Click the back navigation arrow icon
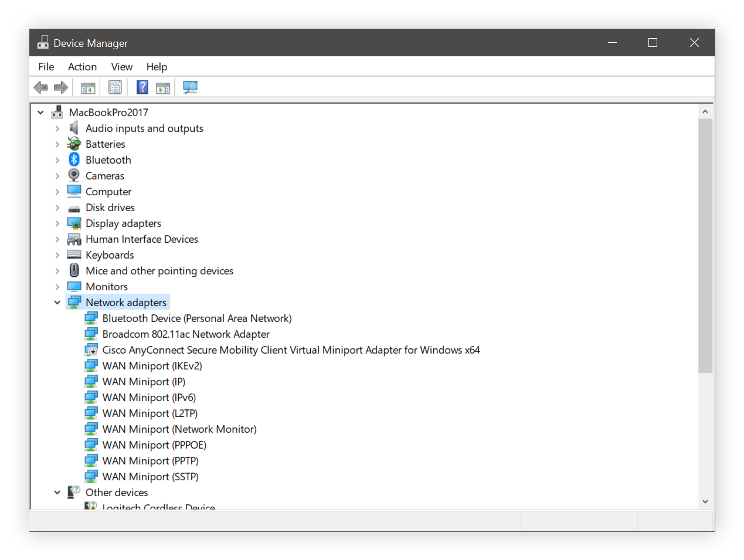Viewport: 744px width, 560px height. (x=40, y=87)
